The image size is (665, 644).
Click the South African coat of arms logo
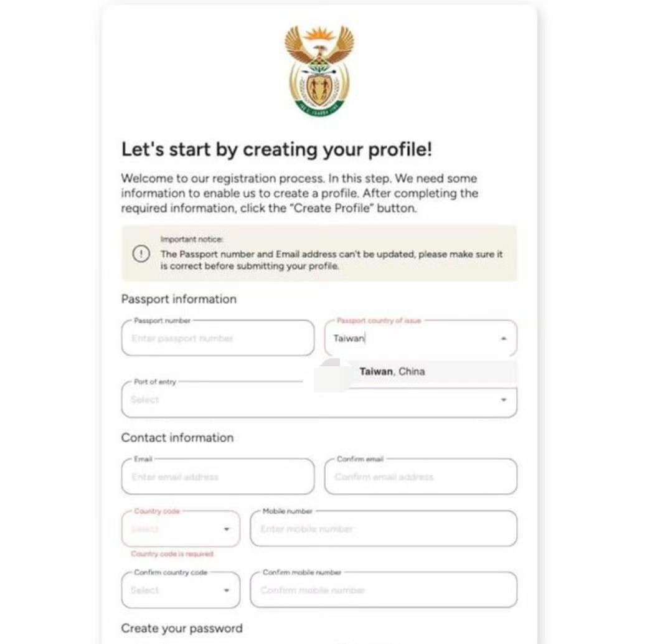tap(319, 71)
